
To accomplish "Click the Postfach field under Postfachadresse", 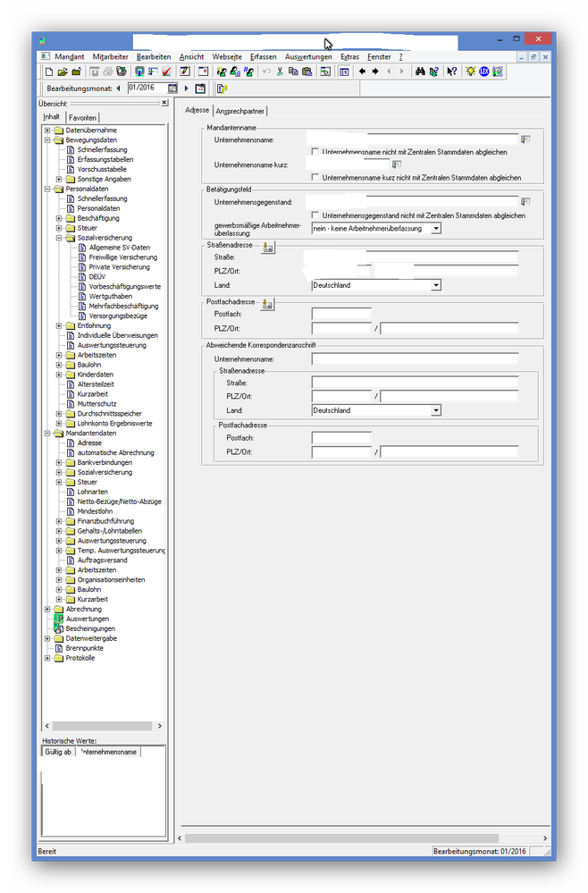I will [341, 315].
